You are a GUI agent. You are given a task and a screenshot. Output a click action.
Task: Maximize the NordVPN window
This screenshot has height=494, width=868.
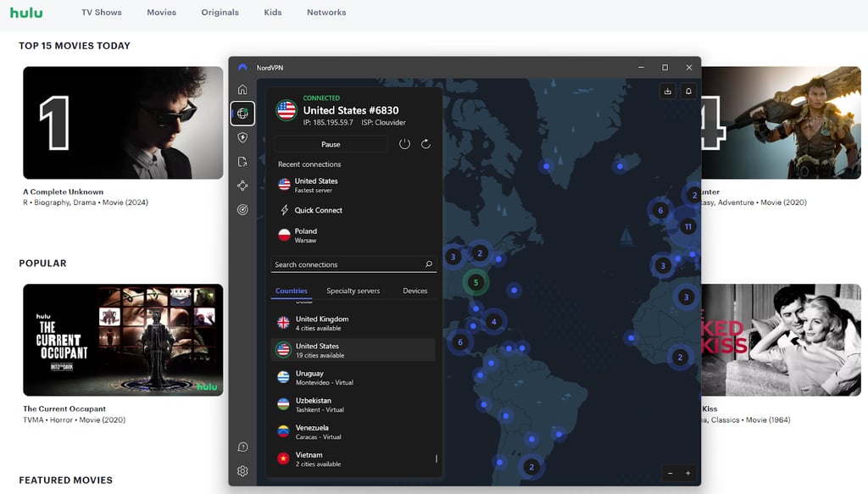coord(665,68)
